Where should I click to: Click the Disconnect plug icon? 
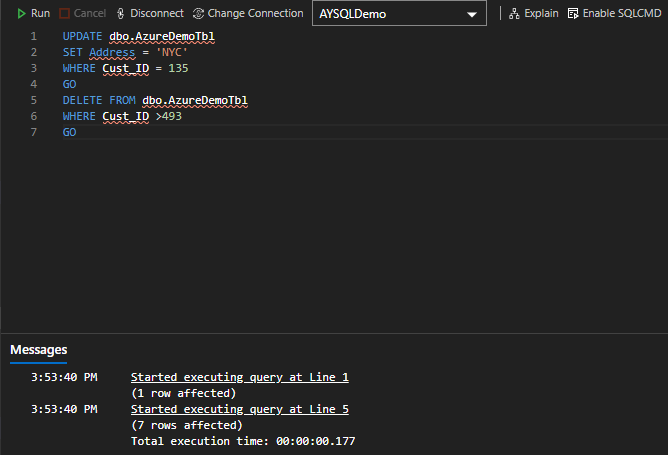[121, 14]
